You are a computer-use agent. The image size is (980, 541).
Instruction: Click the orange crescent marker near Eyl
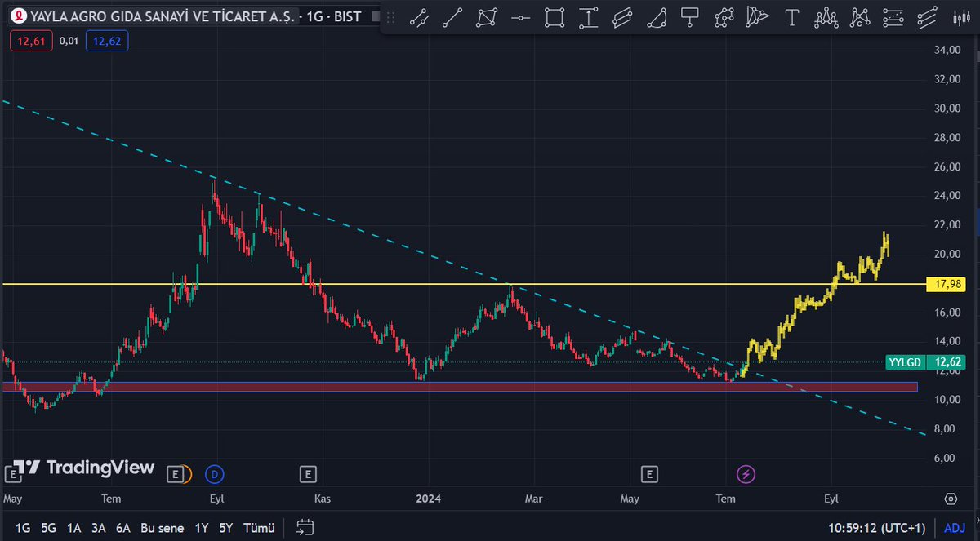(186, 473)
